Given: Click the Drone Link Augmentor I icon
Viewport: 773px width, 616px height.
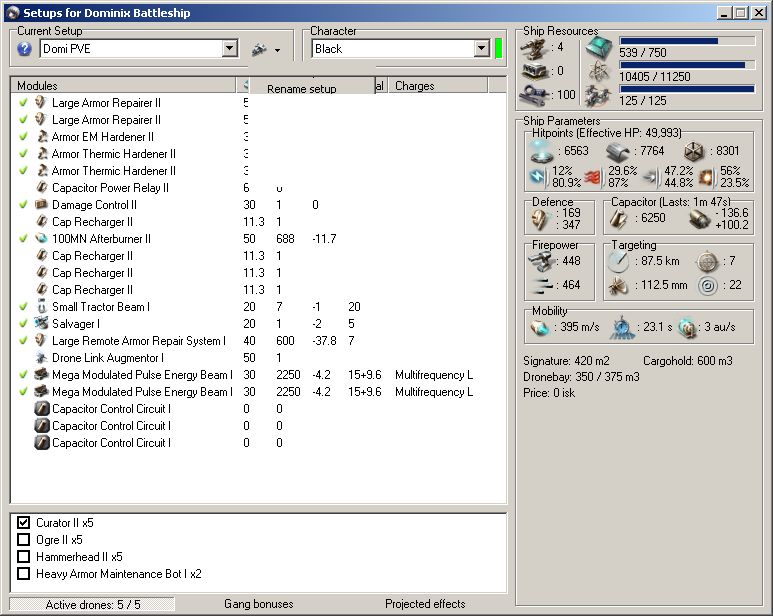Looking at the screenshot, I should pos(42,358).
